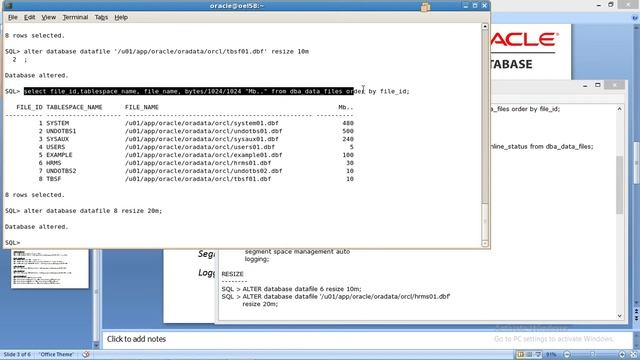Click the spell check icon in status bar
The width and height of the screenshot is (640, 360).
[x=86, y=354]
